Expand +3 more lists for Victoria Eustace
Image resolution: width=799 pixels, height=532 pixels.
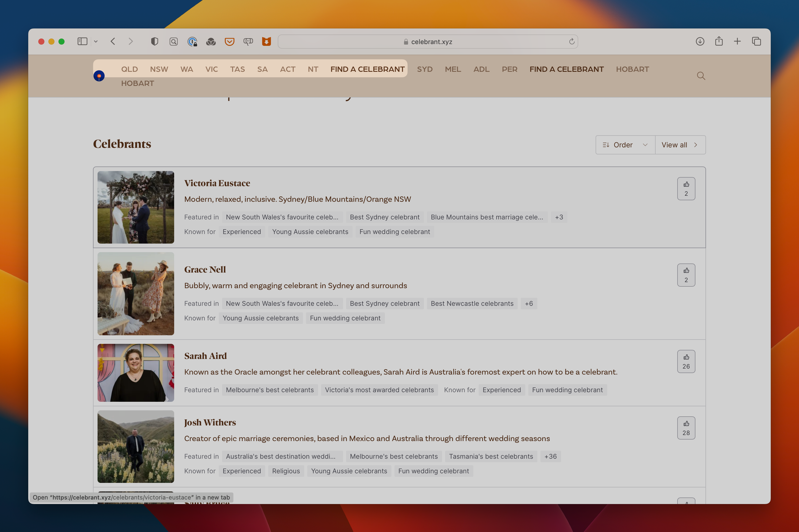(559, 217)
